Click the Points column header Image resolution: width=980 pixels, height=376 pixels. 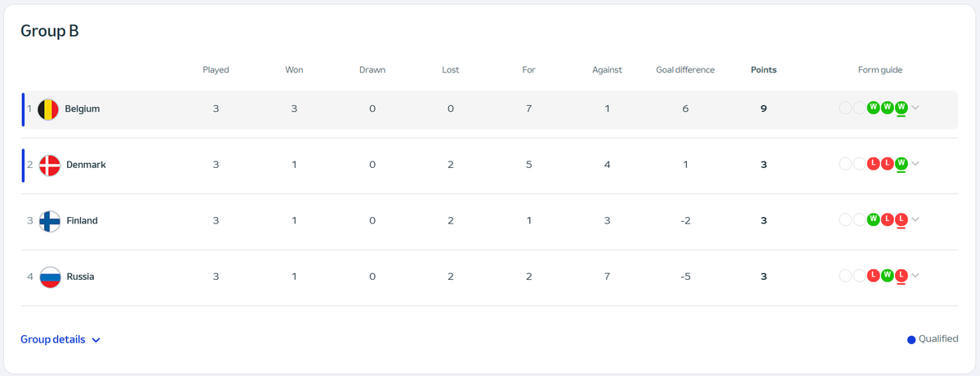tap(764, 70)
